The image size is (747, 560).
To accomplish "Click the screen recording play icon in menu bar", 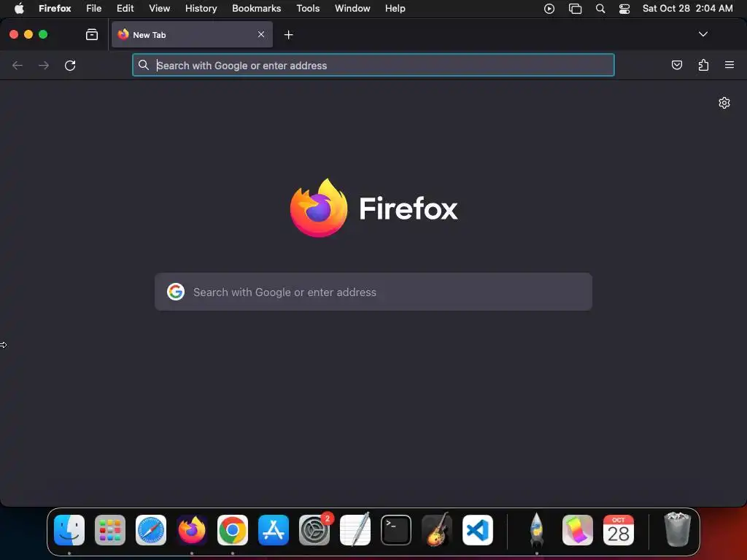I will (549, 9).
